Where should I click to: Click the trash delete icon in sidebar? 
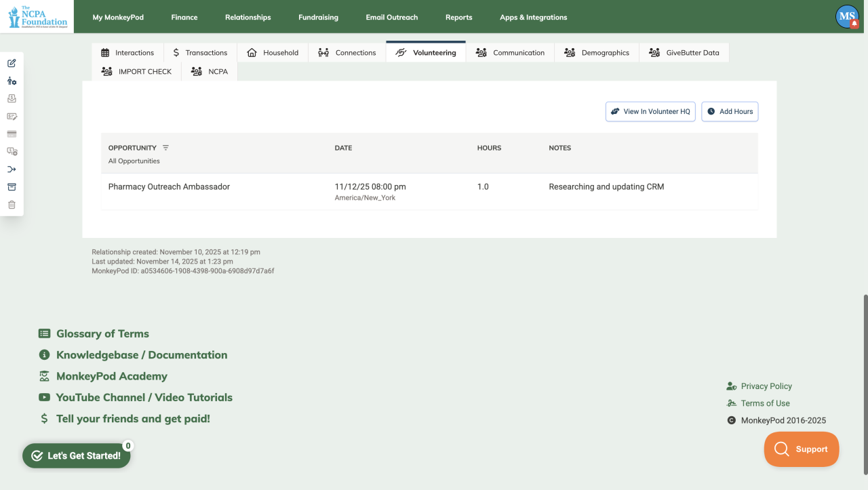tap(12, 205)
